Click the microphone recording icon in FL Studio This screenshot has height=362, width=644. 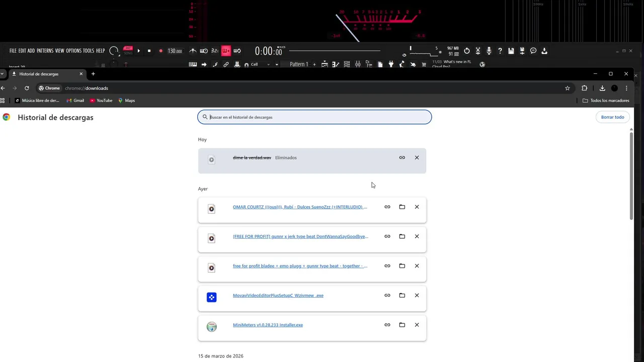[489, 51]
